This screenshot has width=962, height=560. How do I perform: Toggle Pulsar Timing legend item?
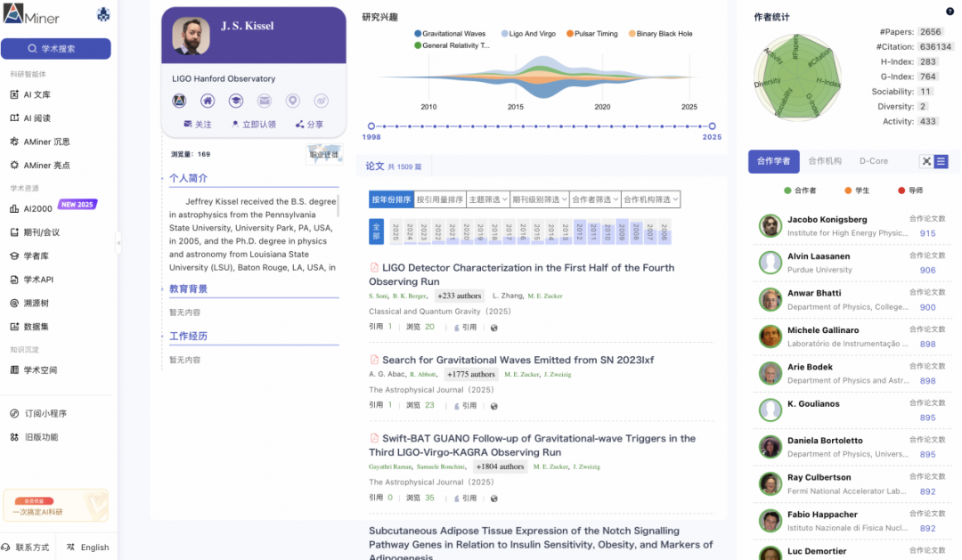(x=592, y=34)
